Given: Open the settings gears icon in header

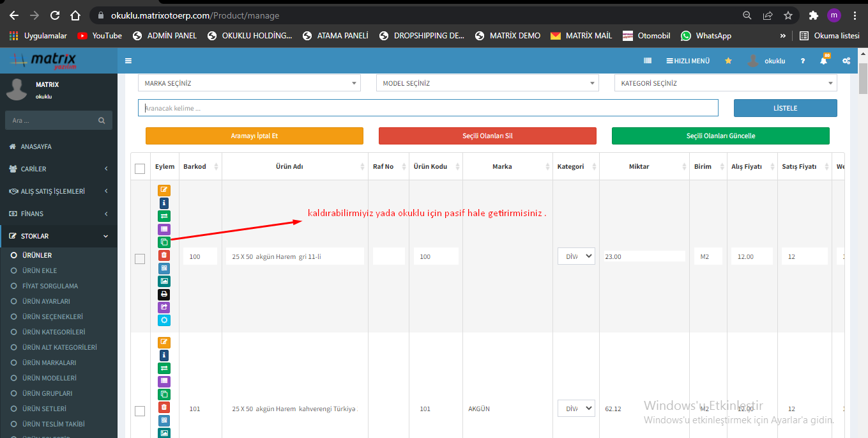Looking at the screenshot, I should [846, 61].
